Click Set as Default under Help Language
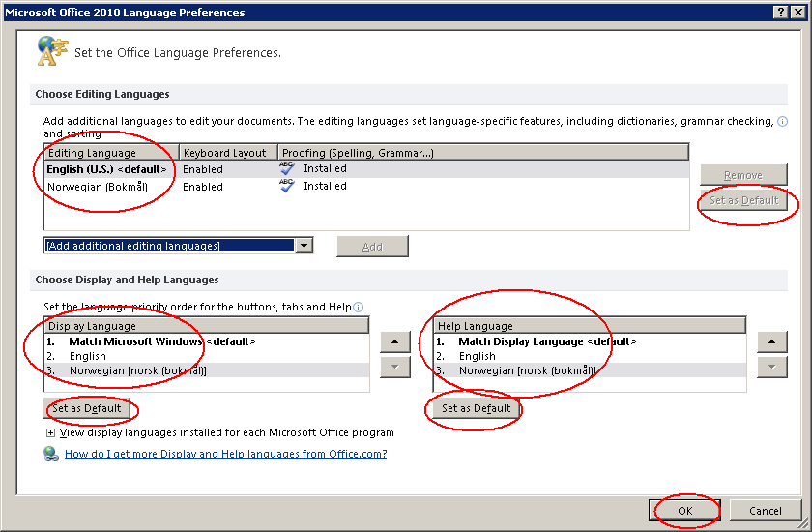This screenshot has width=812, height=532. (x=476, y=408)
